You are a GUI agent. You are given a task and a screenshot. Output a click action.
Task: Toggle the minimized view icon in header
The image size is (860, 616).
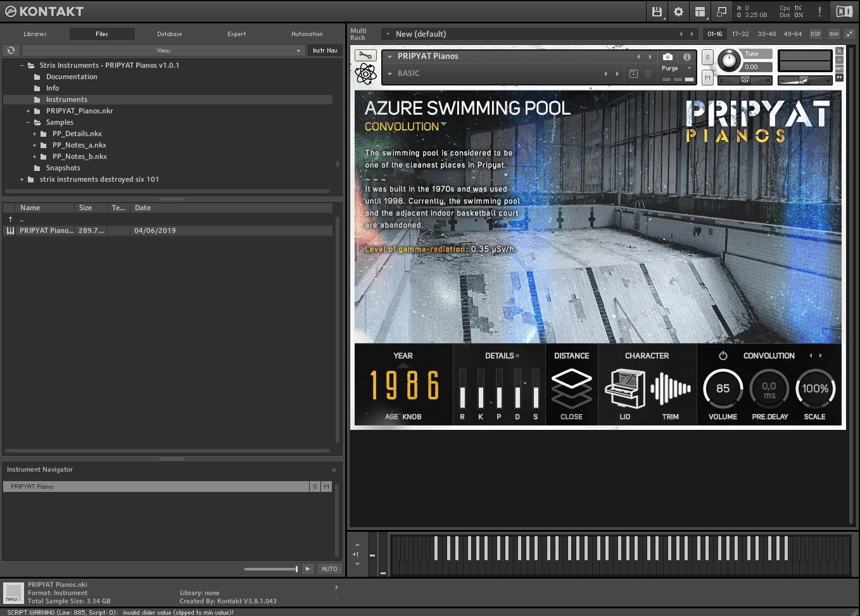point(721,11)
